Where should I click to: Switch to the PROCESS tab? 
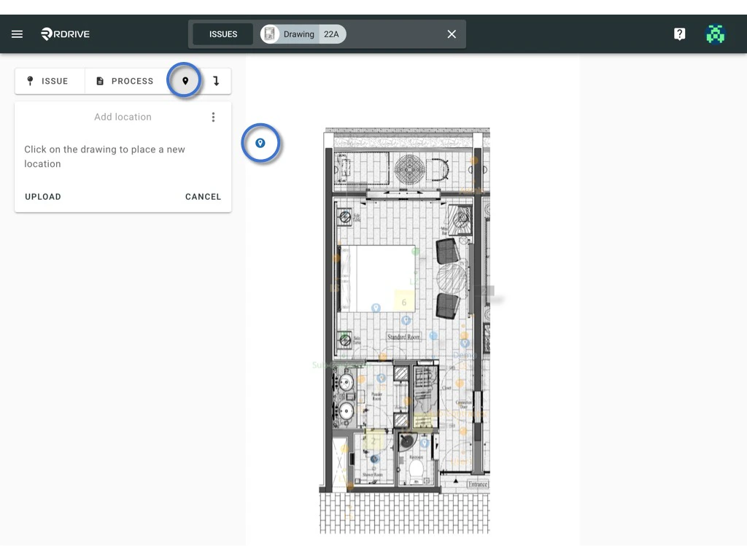click(125, 81)
